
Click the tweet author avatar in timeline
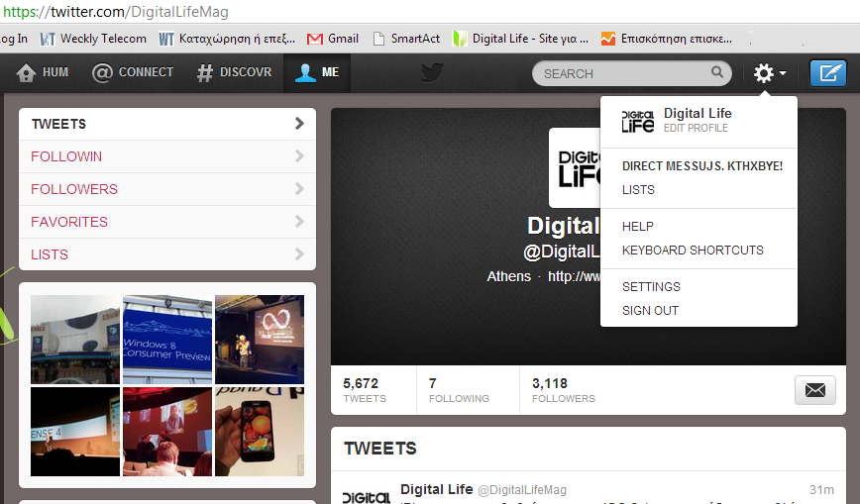click(x=367, y=495)
